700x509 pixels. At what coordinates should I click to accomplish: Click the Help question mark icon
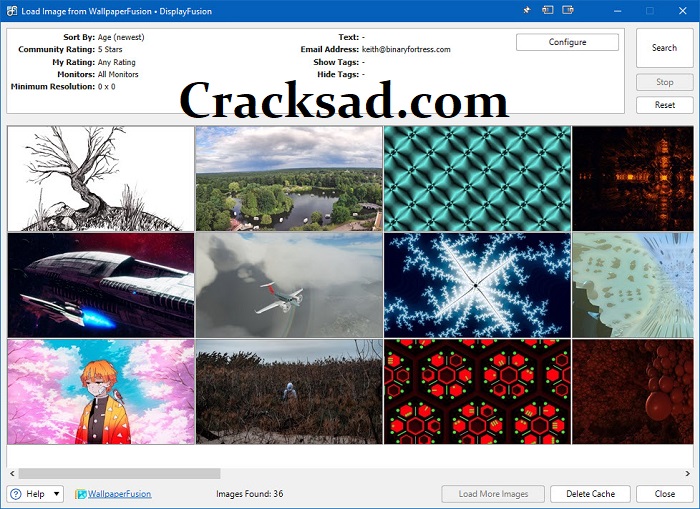[x=16, y=494]
